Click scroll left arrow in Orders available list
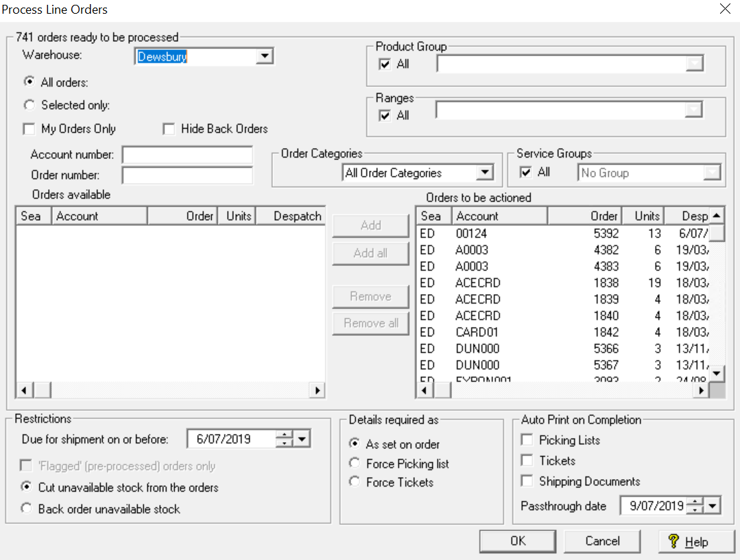The height and width of the screenshot is (560, 740). coord(24,391)
